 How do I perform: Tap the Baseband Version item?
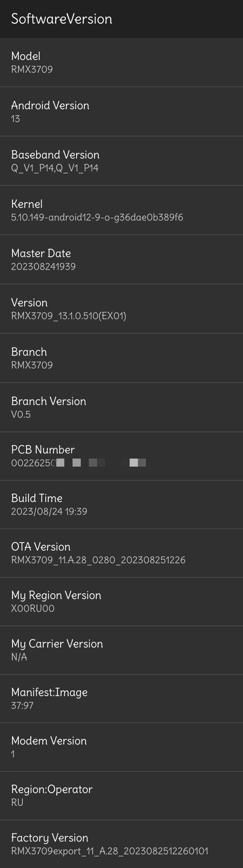click(122, 161)
